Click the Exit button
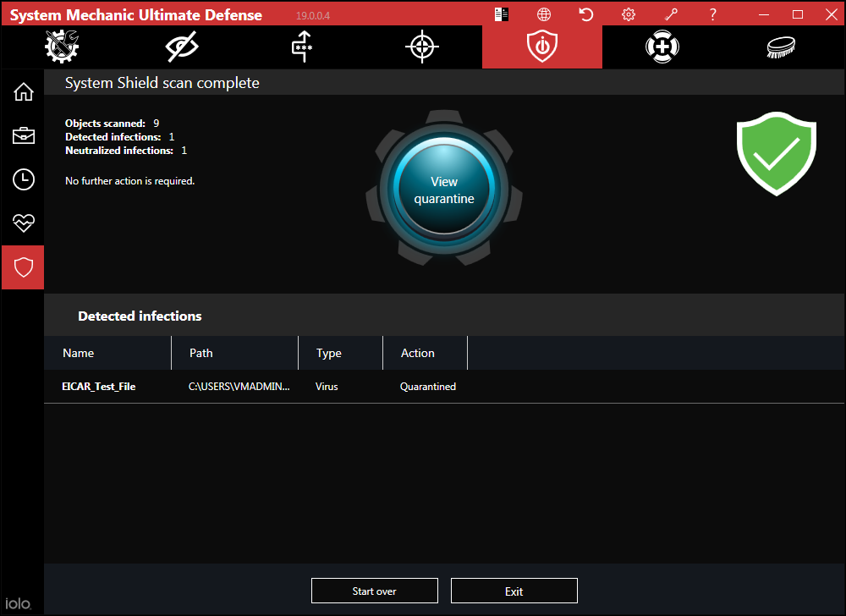This screenshot has height=616, width=846. [514, 591]
